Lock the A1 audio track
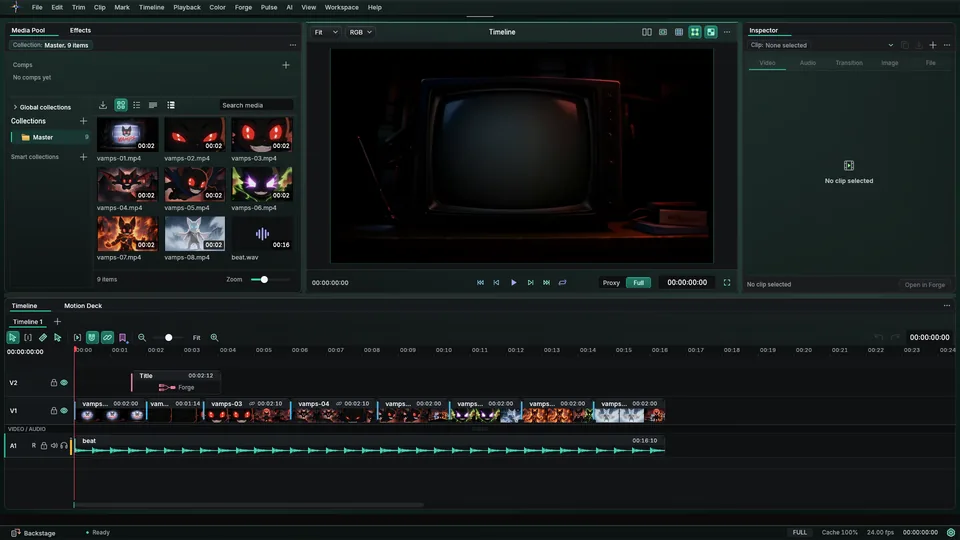 44,446
